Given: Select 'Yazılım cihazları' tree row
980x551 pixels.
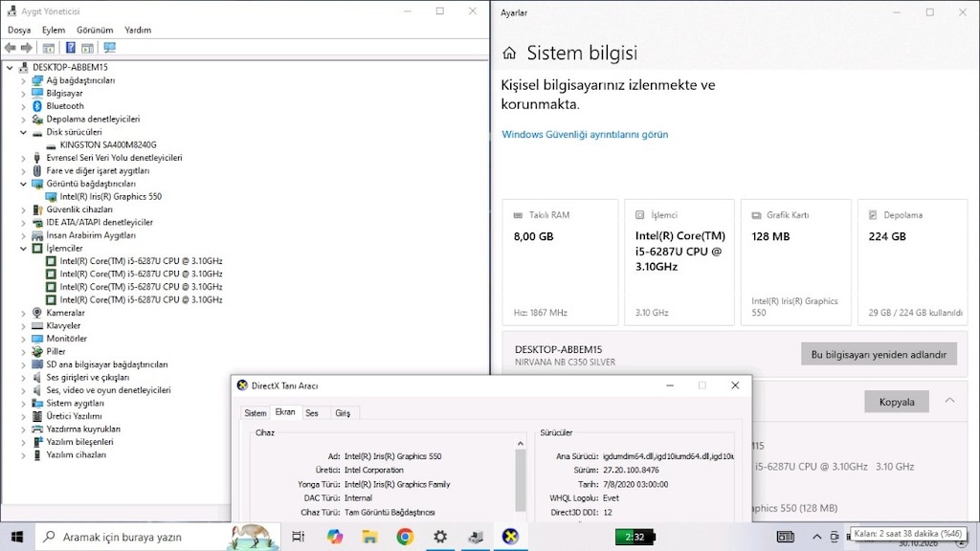Looking at the screenshot, I should pyautogui.click(x=77, y=454).
